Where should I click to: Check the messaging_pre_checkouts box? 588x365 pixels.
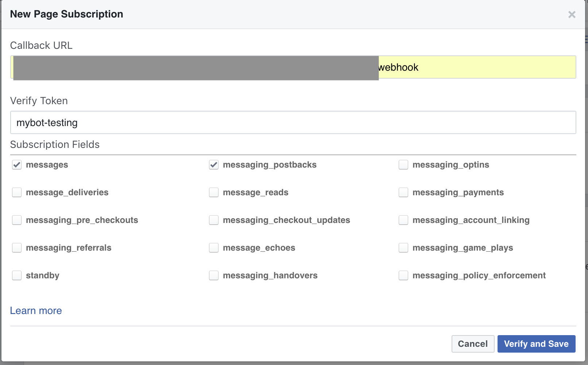tap(16, 220)
